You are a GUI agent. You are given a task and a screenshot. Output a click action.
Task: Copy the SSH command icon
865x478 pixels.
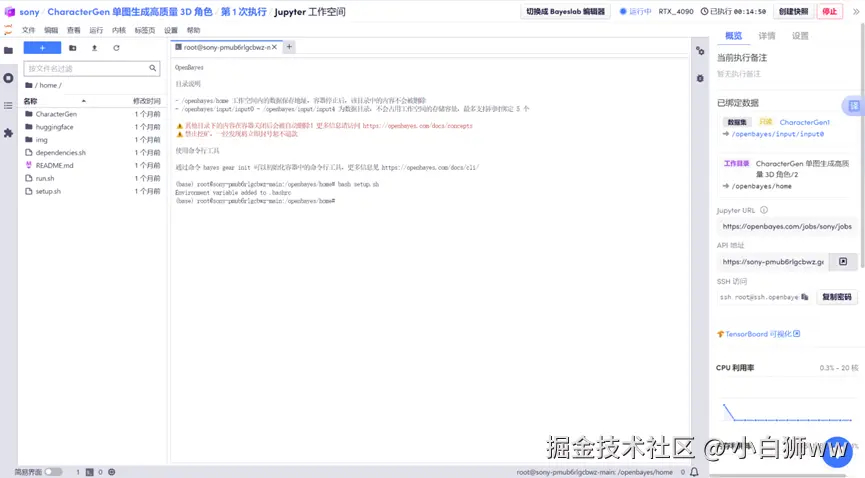[804, 297]
